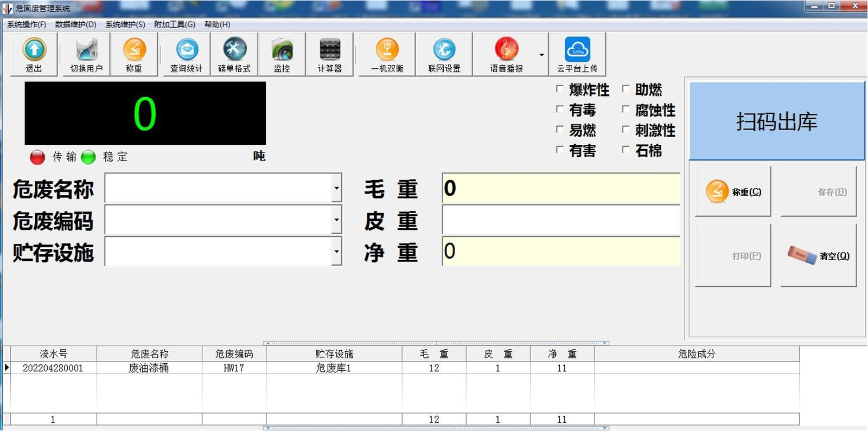This screenshot has width=868, height=431.
Task: Click the 保存(B) button
Action: (819, 191)
